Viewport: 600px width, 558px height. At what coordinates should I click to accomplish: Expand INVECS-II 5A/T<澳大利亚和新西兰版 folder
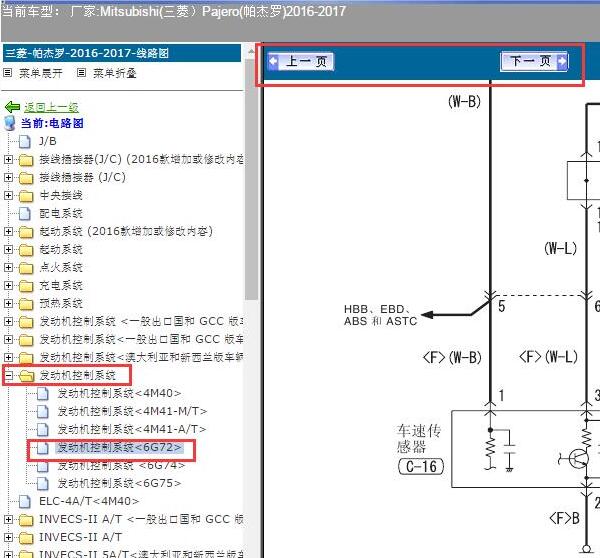8,554
